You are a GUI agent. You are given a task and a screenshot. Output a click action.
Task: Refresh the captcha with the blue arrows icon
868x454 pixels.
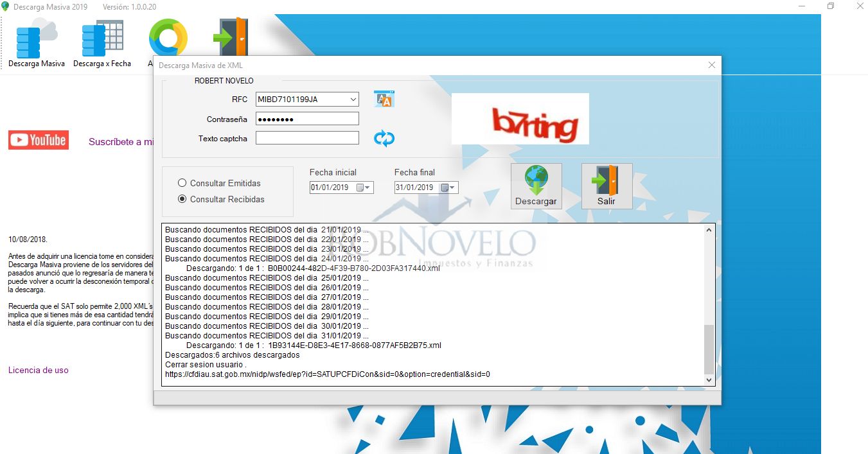point(384,138)
